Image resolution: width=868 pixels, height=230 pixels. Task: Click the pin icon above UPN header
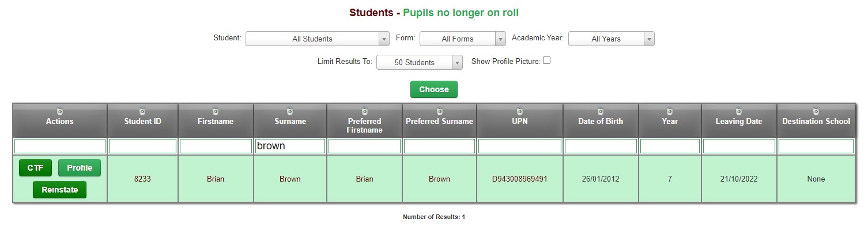(520, 111)
